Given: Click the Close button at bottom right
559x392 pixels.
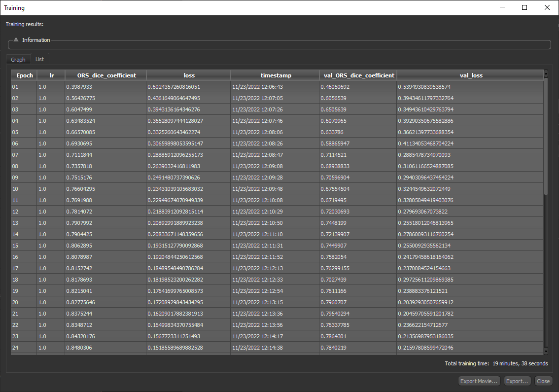Looking at the screenshot, I should [543, 381].
